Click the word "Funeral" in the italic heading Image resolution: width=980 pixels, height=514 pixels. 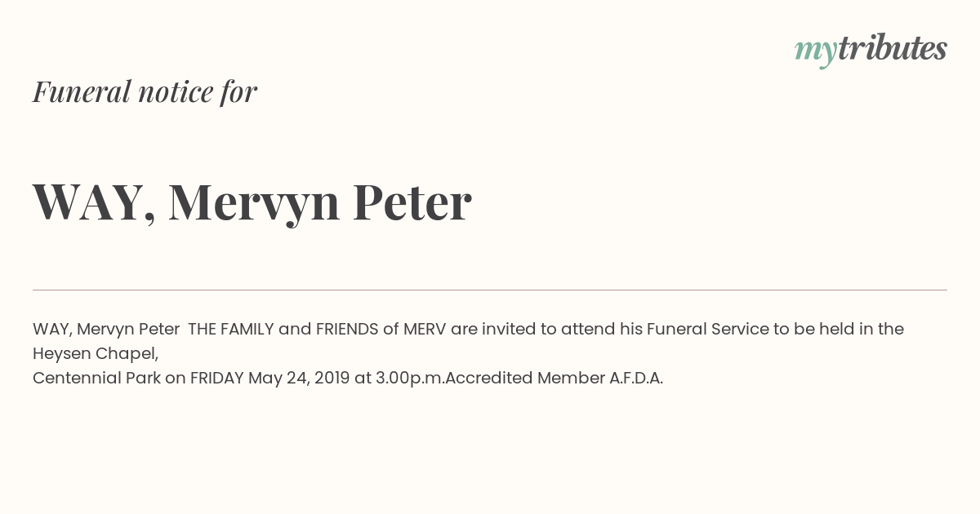(x=82, y=91)
